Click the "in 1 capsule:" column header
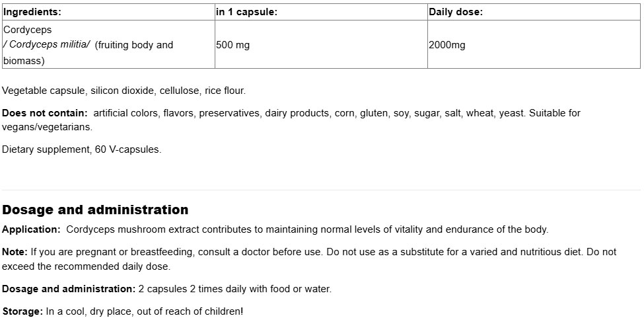 coord(246,12)
